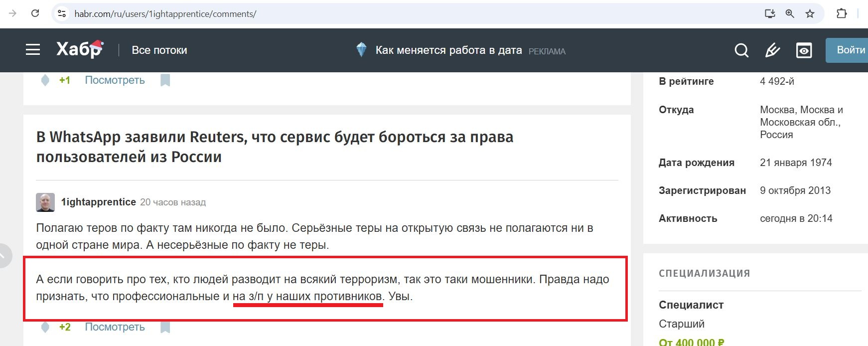Open the hamburger menu in Habr header
The height and width of the screenshot is (346, 868).
coord(33,50)
